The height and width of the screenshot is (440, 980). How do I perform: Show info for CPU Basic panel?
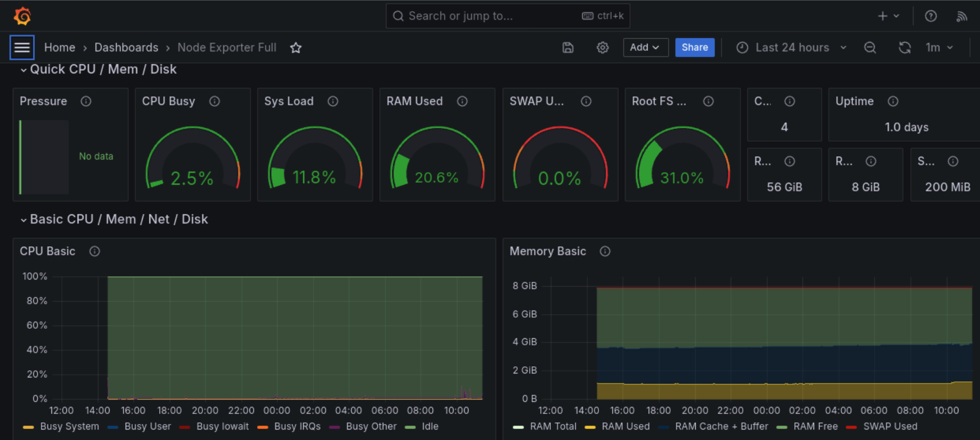coord(95,251)
